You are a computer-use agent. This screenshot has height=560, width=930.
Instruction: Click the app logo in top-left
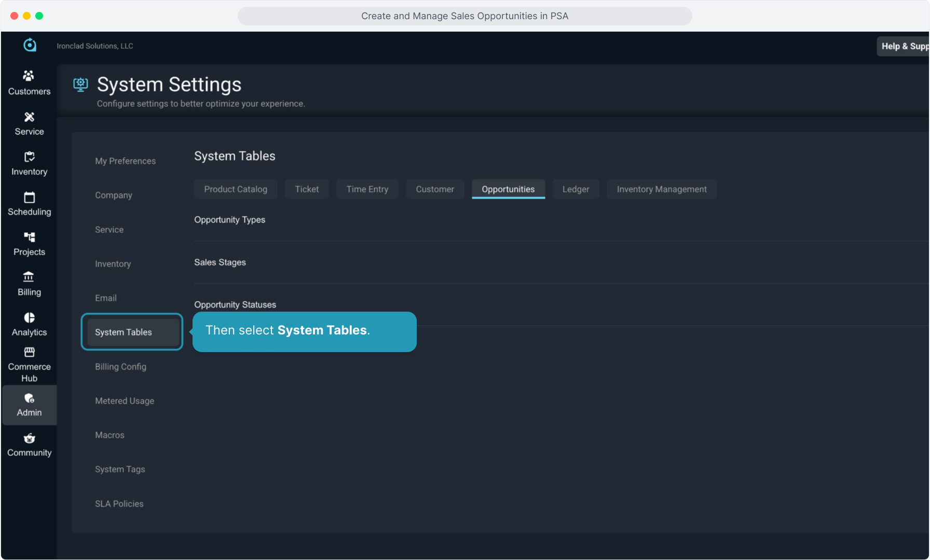[30, 46]
